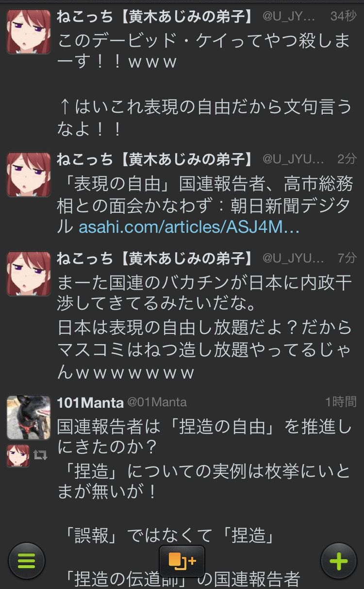Tap the avatar on the 34秒 tweet
Viewport: 364px width, 589px height.
(29, 31)
